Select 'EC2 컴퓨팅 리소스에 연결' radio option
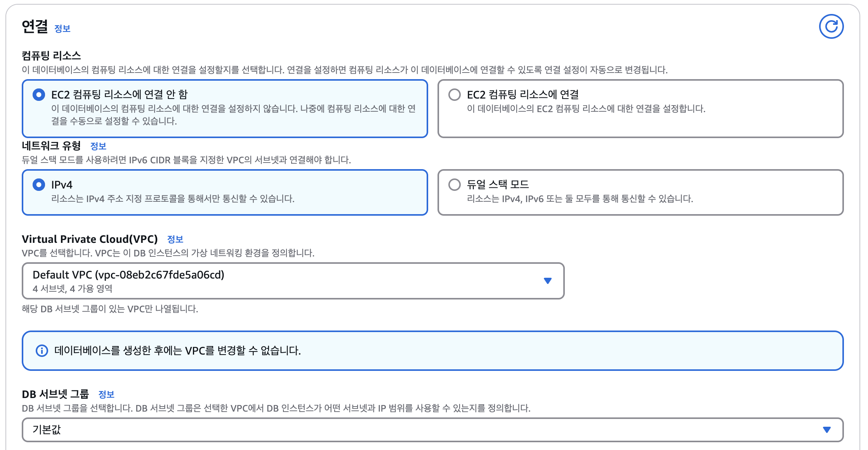The height and width of the screenshot is (450, 868). [454, 95]
